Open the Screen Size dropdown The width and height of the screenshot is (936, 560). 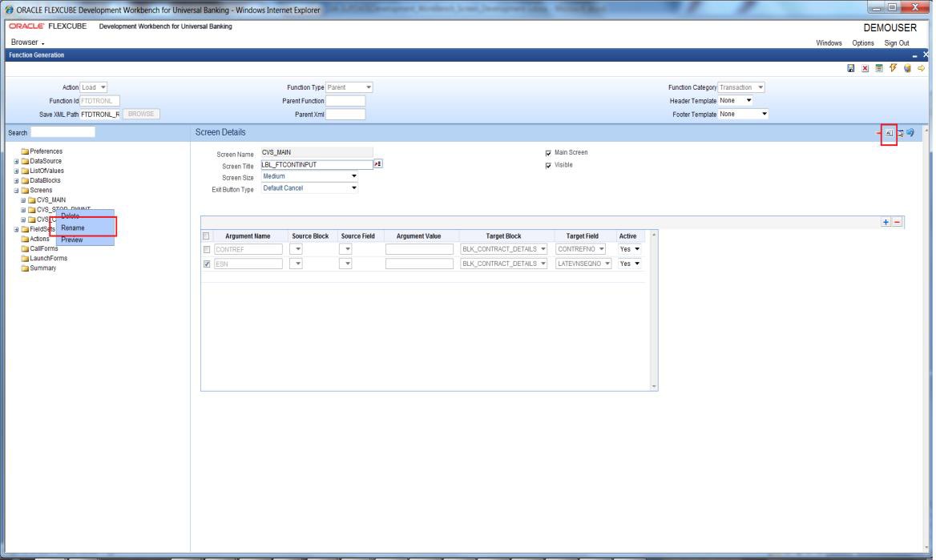point(309,177)
